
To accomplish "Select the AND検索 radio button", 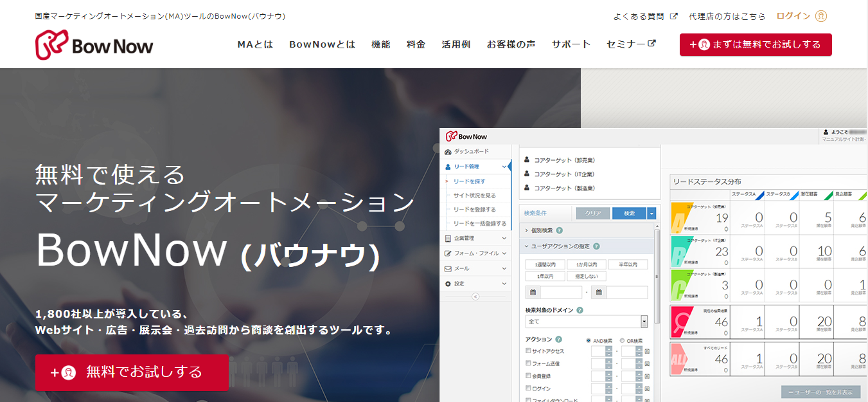I will (x=589, y=340).
